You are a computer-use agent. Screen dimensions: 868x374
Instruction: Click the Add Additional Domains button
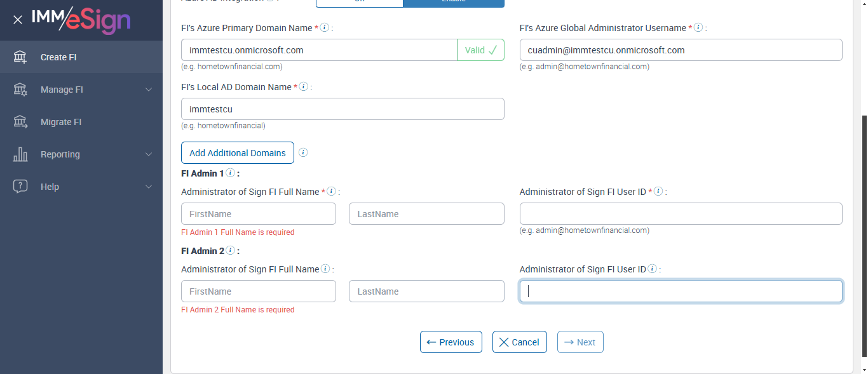238,153
